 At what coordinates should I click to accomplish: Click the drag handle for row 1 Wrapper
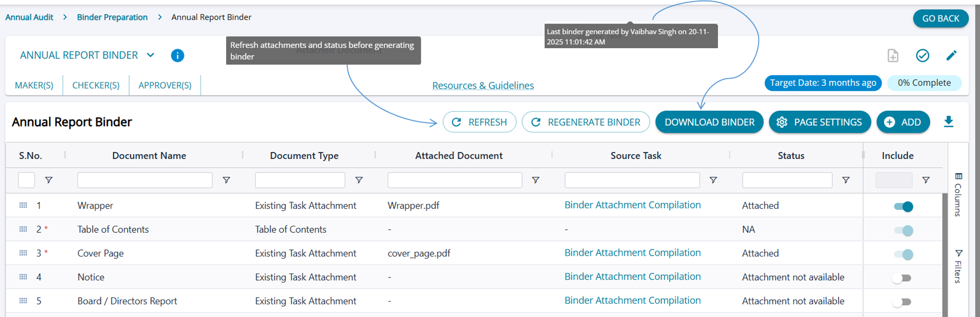[23, 205]
